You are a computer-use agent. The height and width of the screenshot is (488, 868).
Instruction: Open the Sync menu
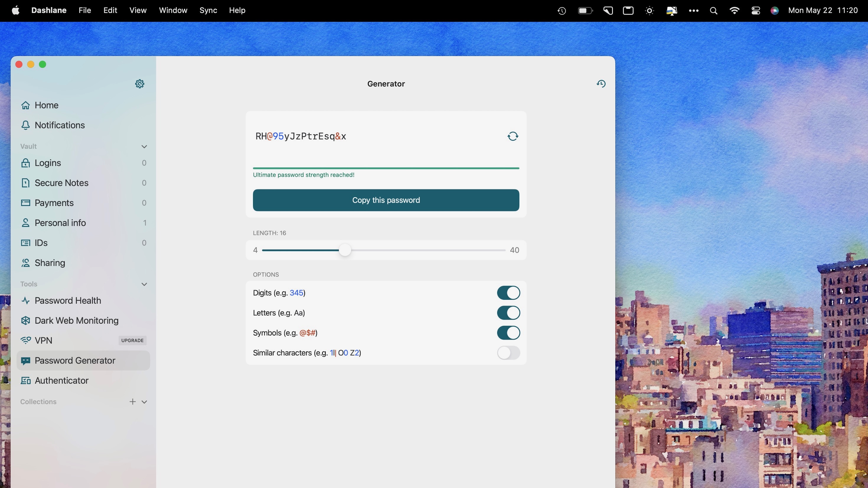coord(208,10)
